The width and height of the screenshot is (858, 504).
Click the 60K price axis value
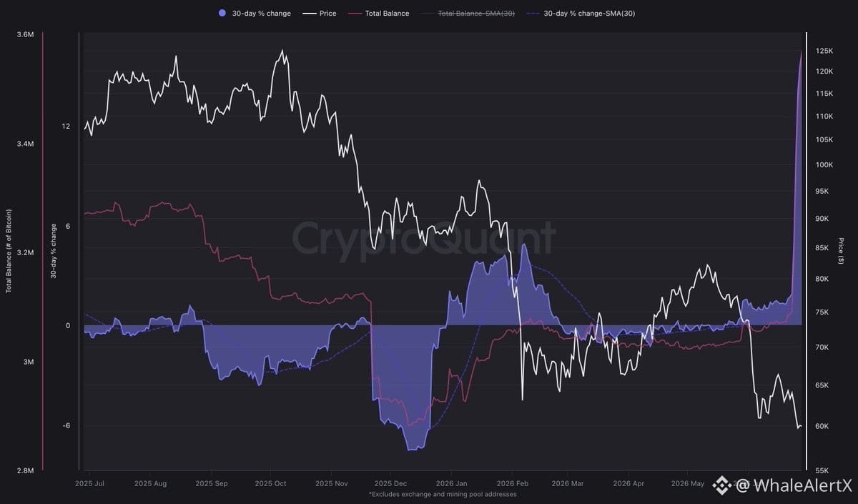tap(822, 426)
